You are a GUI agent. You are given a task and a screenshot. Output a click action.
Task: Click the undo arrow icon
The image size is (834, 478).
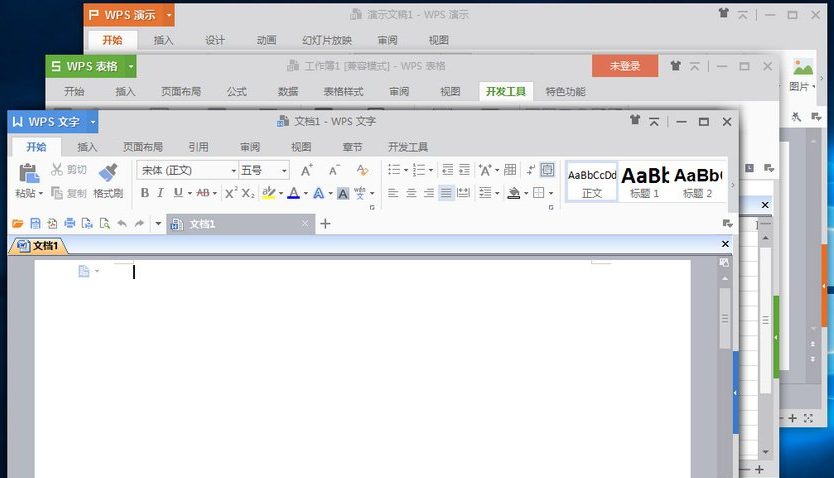[122, 223]
